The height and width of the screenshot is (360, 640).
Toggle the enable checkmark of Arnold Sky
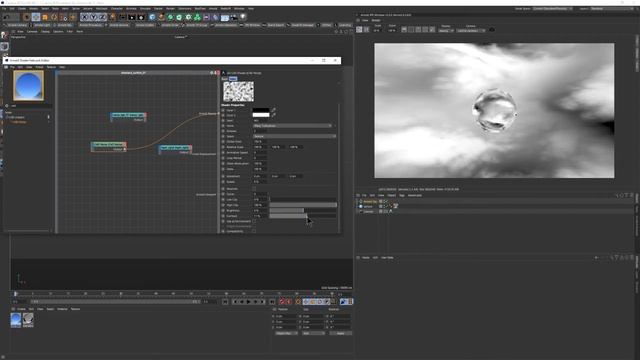386,201
